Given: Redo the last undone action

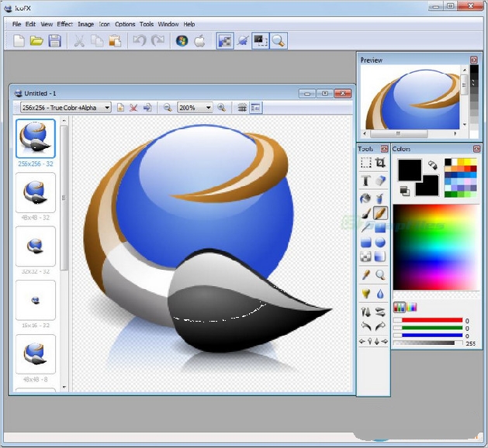Looking at the screenshot, I should (x=157, y=40).
